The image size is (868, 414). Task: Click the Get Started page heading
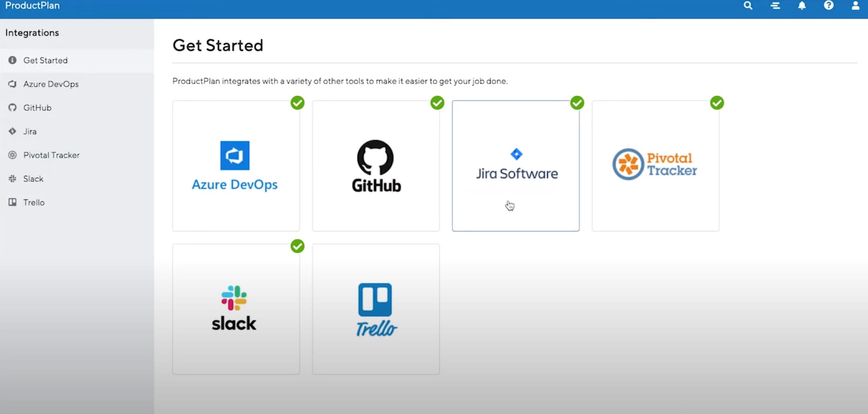[218, 46]
